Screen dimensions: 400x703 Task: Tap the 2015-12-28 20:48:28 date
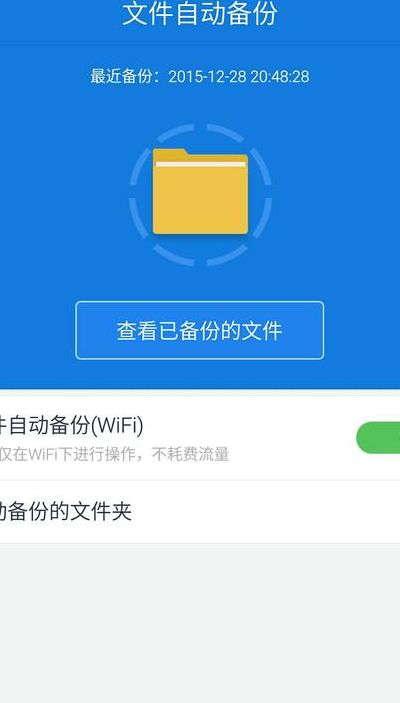(x=239, y=76)
